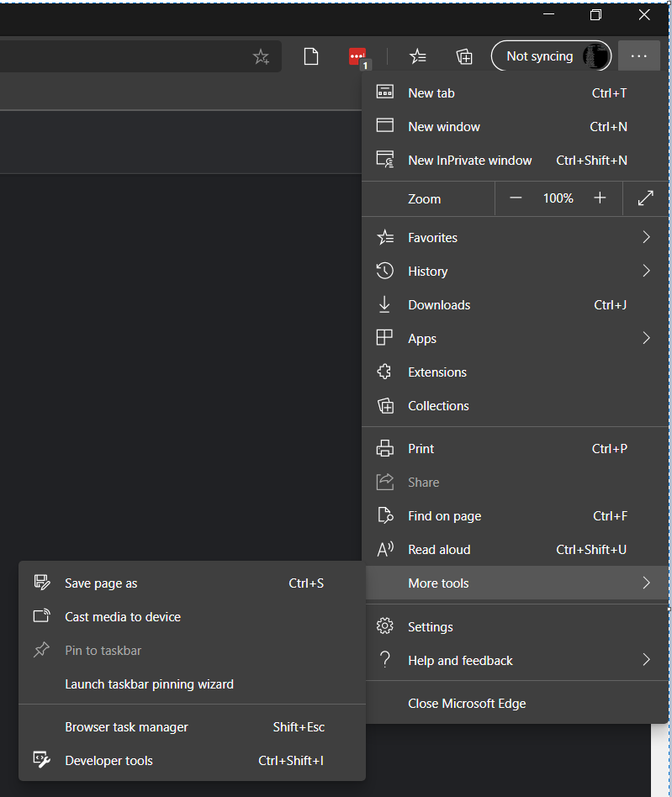The width and height of the screenshot is (672, 797).
Task: Click the add to favorites star icon
Action: 262,56
